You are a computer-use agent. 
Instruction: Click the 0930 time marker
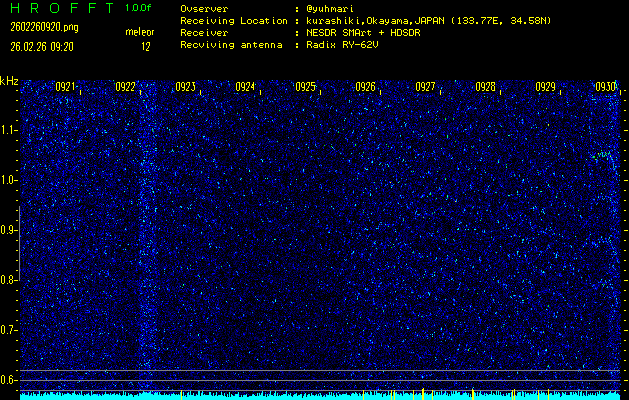(x=606, y=87)
